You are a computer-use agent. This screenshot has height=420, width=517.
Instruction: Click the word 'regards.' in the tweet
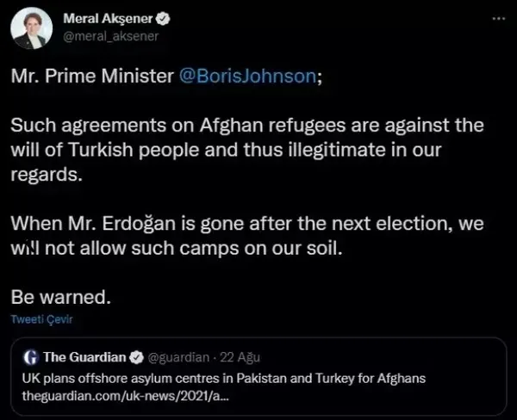(47, 175)
